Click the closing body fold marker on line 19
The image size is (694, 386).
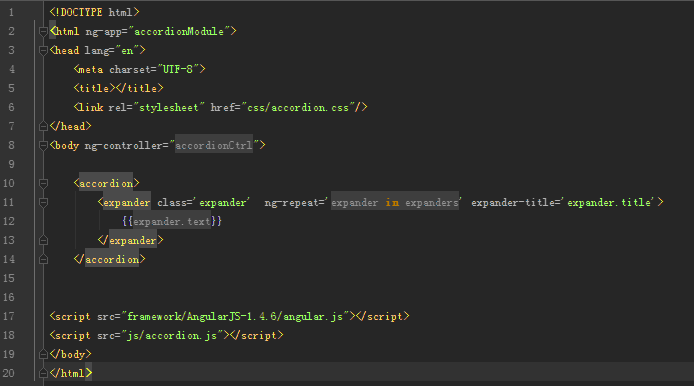pyautogui.click(x=43, y=354)
